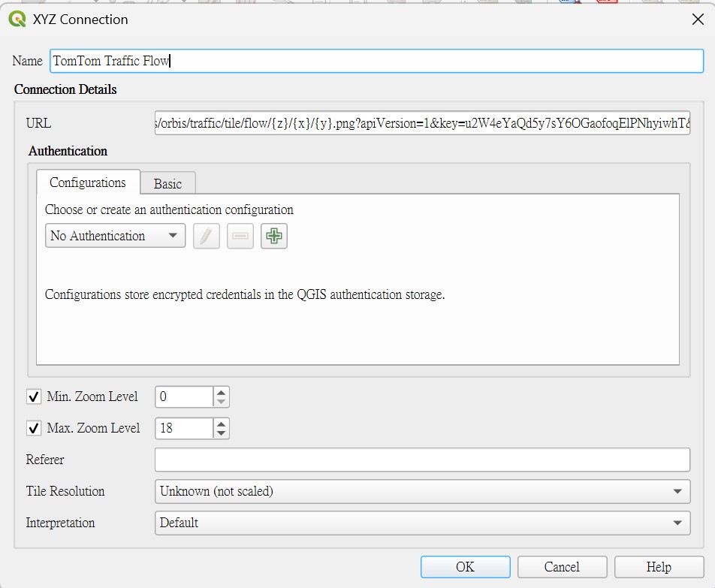Decrease Max. Zoom Level with down arrow

pyautogui.click(x=221, y=433)
